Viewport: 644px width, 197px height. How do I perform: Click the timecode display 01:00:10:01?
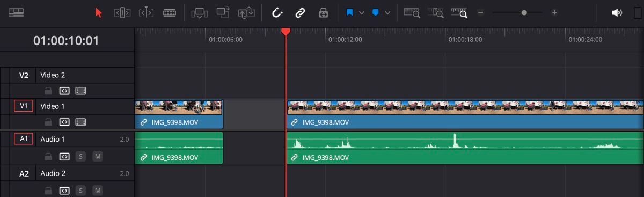66,41
